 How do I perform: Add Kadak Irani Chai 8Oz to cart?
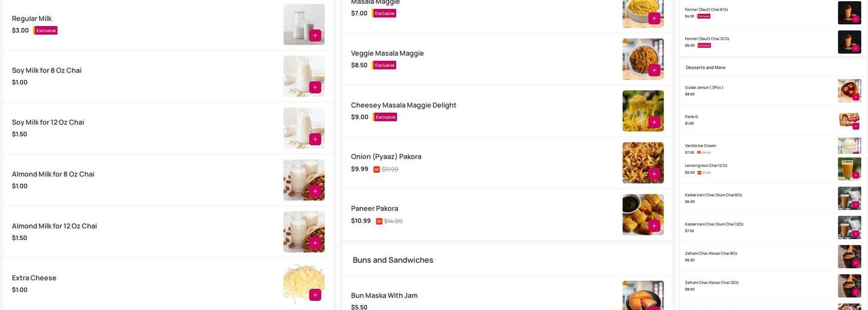click(x=856, y=205)
